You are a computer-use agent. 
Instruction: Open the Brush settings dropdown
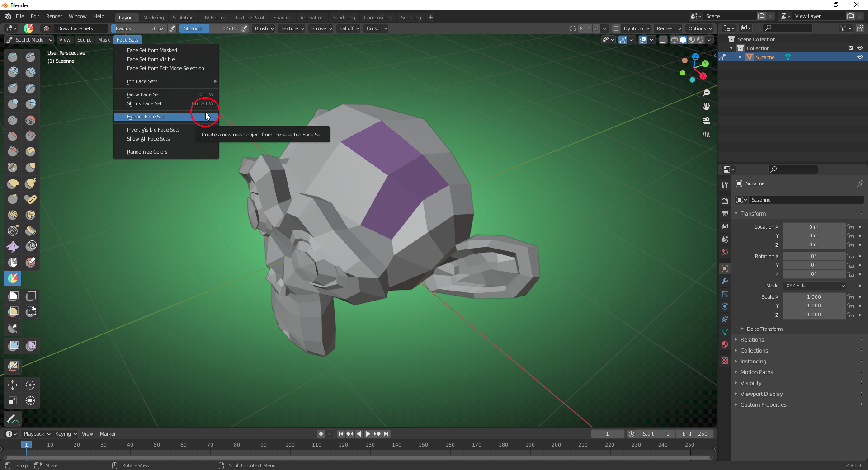(264, 28)
